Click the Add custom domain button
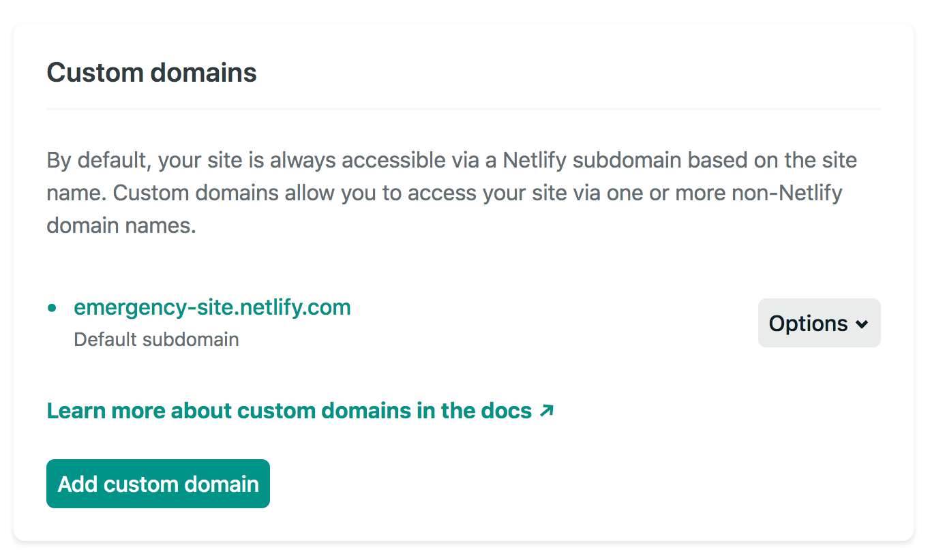This screenshot has height=560, width=930. [157, 484]
